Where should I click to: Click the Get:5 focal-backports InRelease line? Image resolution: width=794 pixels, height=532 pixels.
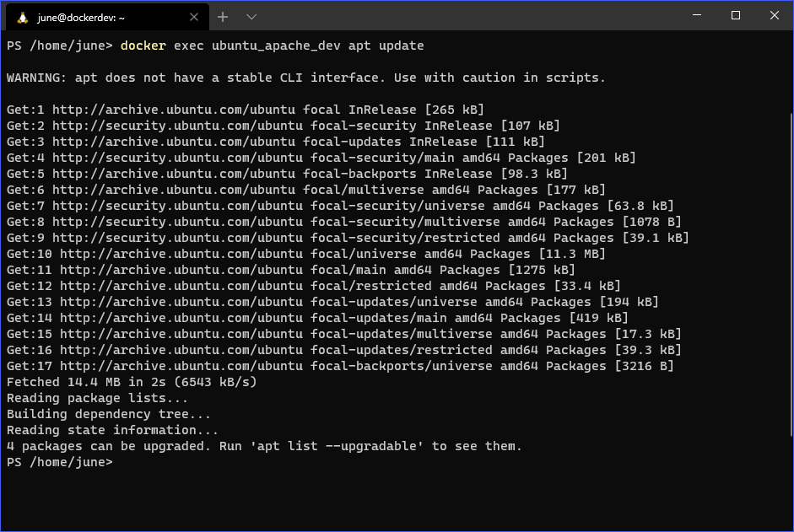click(287, 174)
